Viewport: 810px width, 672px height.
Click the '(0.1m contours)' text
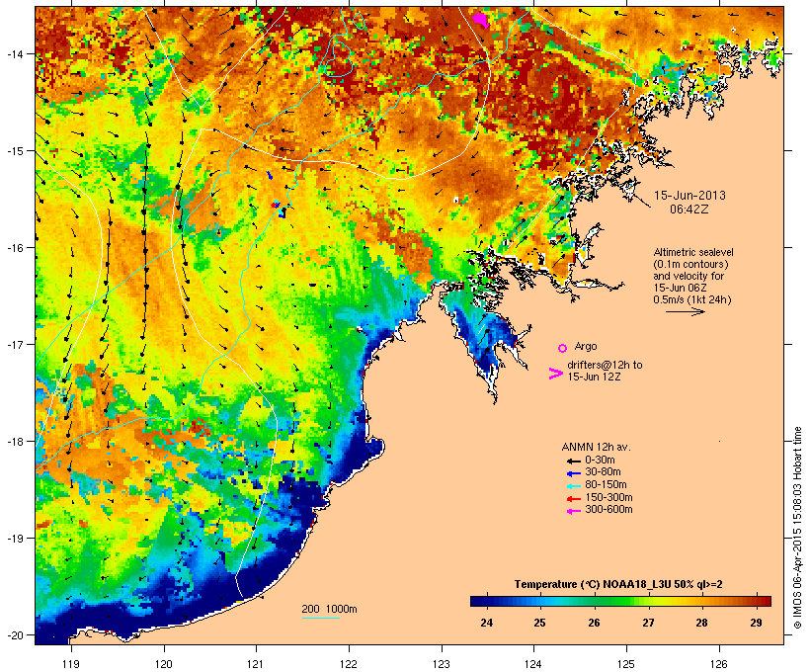click(691, 264)
